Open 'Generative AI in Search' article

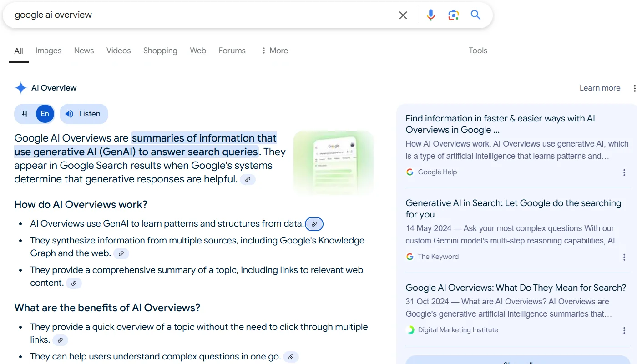[x=513, y=209]
